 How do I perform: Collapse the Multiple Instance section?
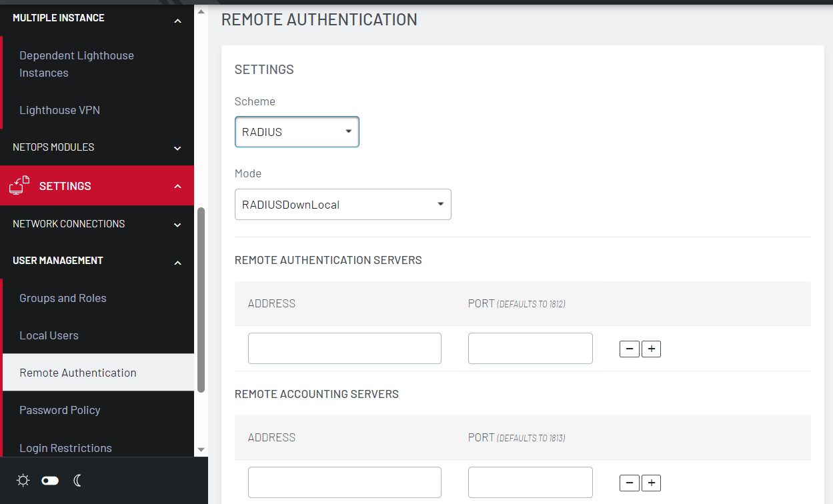(177, 21)
